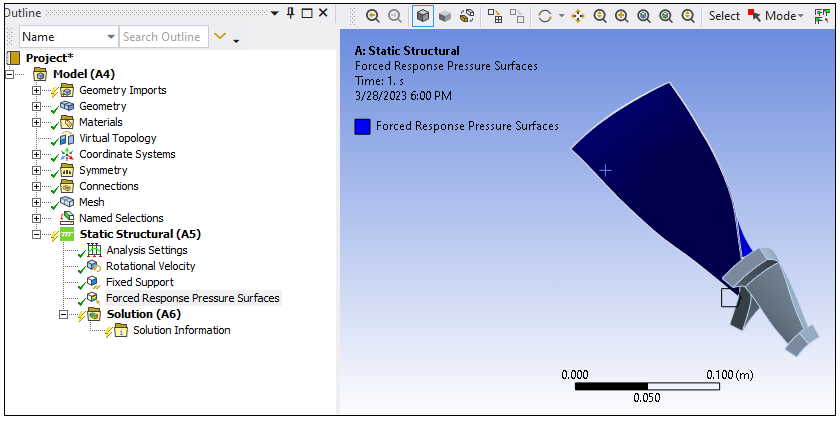Click the green flags selection filter icon
840x421 pixels.
(821, 16)
